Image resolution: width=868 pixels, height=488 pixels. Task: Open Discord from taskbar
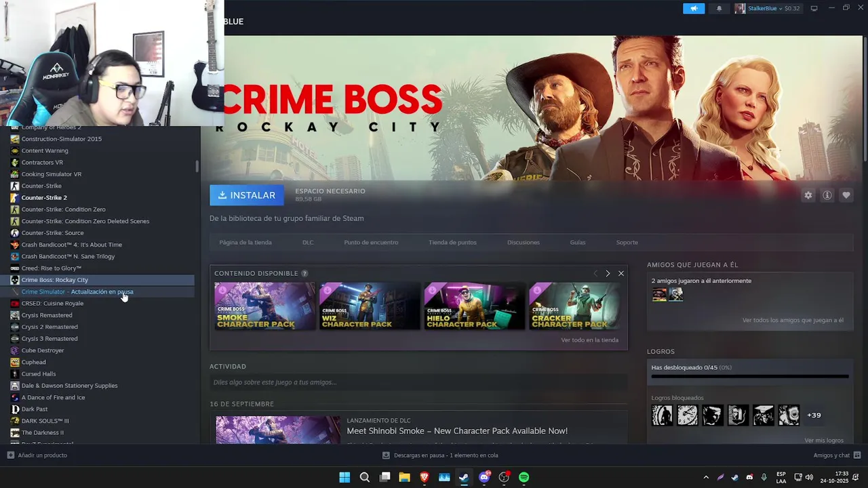point(484,477)
